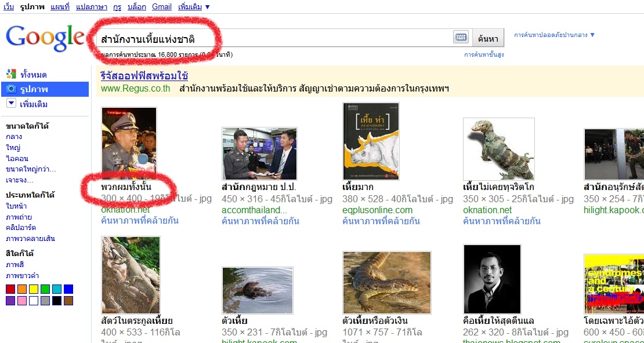The image size is (644, 343).
Task: Filter size by กลาง (medium)
Action: coord(14,137)
